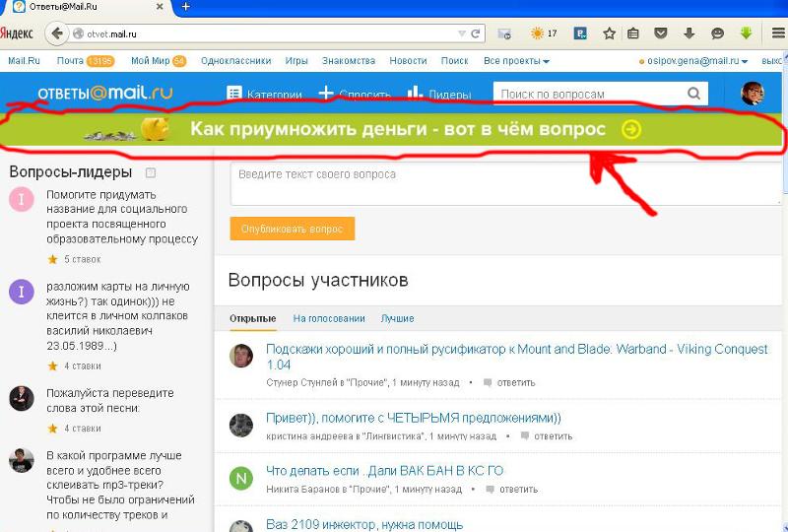This screenshot has height=532, width=788.
Task: Open leader question about склеивать mp3-треки
Action: click(x=120, y=486)
